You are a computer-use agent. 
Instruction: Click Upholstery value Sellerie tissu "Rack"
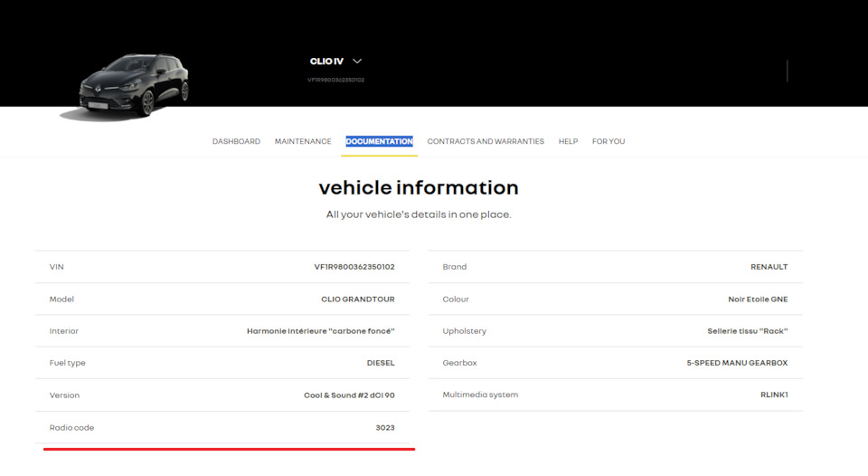point(748,331)
